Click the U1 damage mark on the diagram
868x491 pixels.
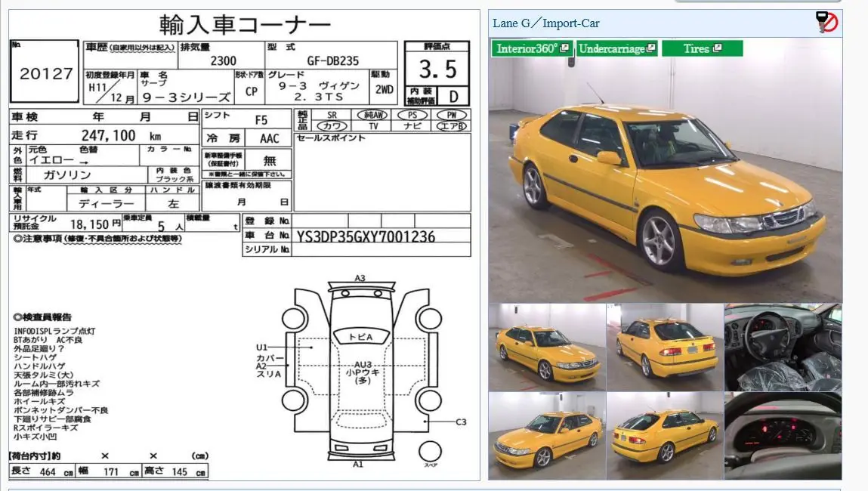pos(262,347)
